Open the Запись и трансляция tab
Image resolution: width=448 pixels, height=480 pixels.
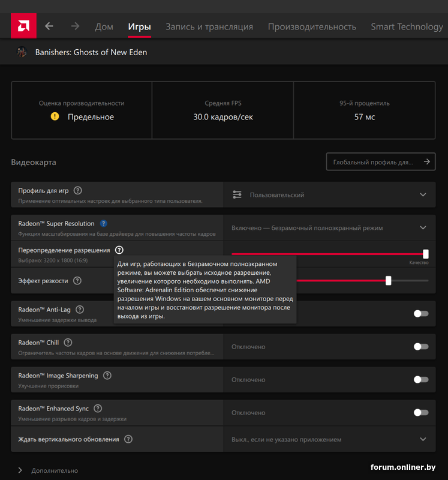[x=209, y=26]
